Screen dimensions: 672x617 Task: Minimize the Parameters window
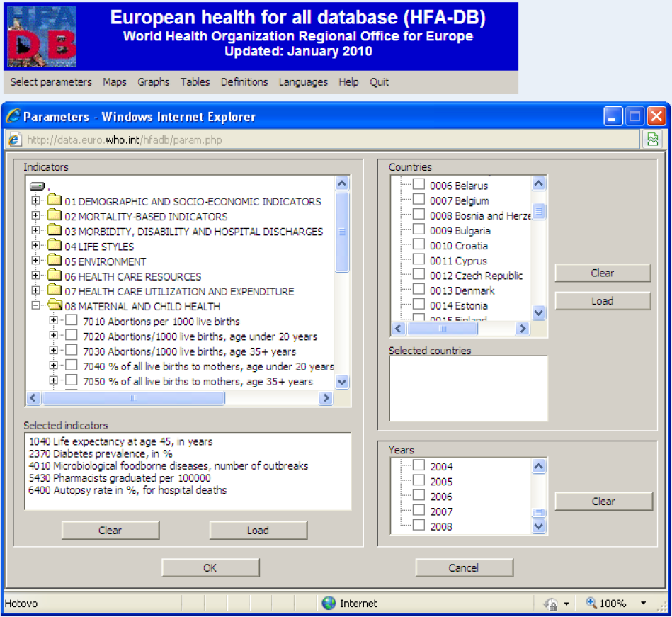(613, 116)
